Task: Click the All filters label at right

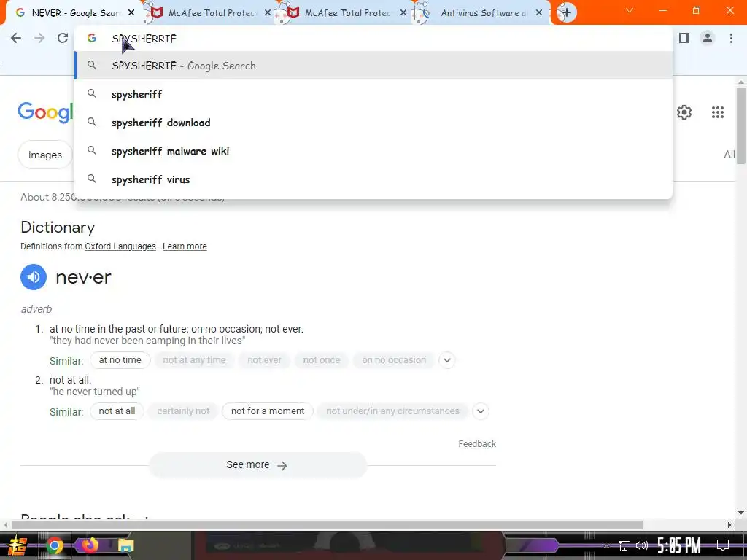Action: pyautogui.click(x=729, y=155)
